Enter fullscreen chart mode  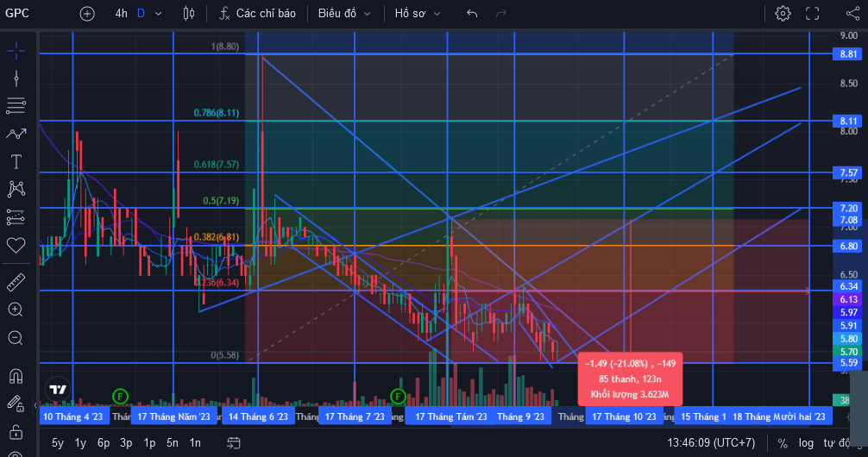click(x=812, y=13)
